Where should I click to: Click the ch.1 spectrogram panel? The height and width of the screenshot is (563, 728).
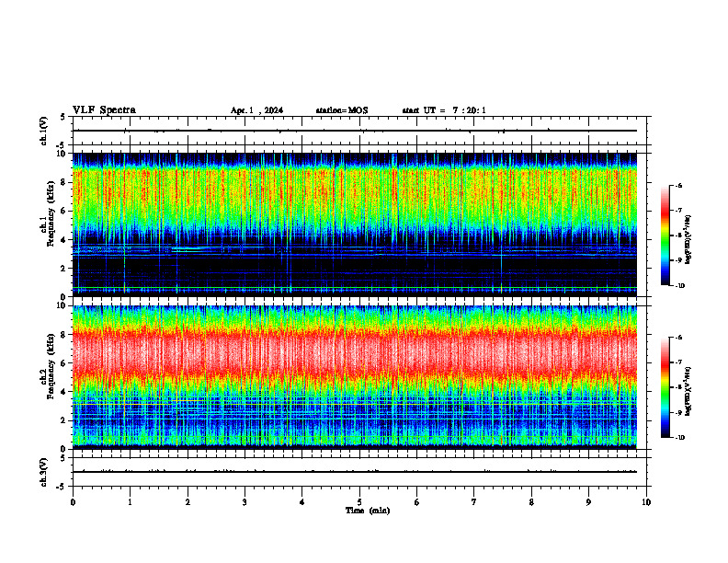click(354, 224)
